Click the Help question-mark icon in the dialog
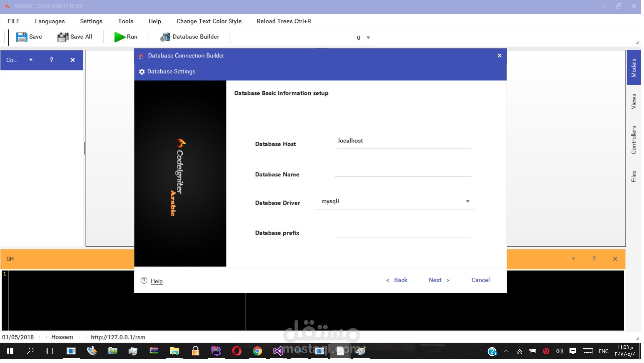The width and height of the screenshot is (644, 363). coord(144,281)
